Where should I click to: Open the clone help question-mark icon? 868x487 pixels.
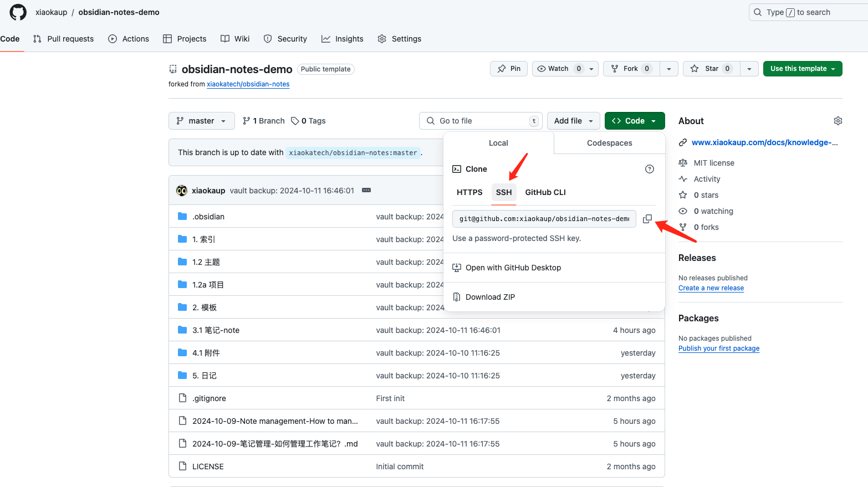[x=650, y=169]
